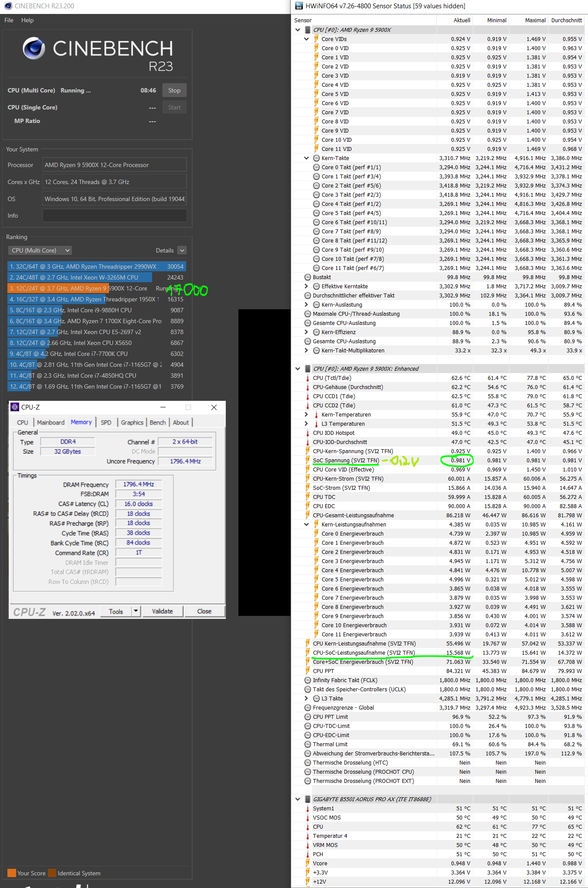This screenshot has width=588, height=888.
Task: Click the CPU chip icon of the Ryzen 9 5900X header
Action: point(308,30)
